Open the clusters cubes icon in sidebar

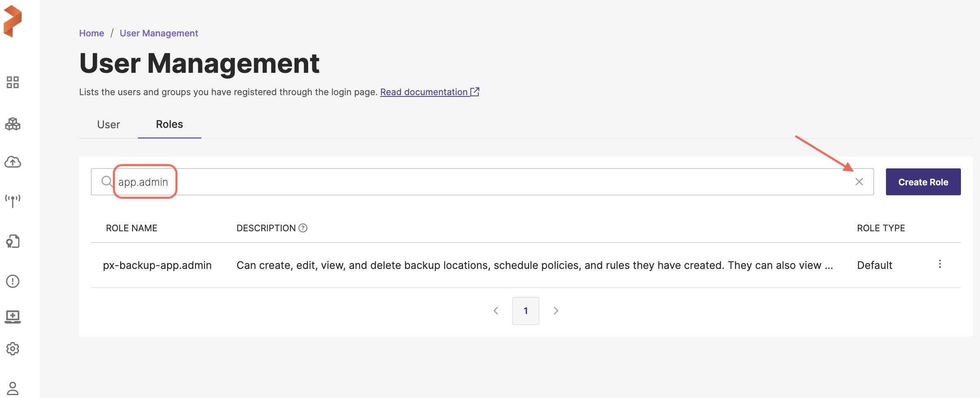pos(12,124)
